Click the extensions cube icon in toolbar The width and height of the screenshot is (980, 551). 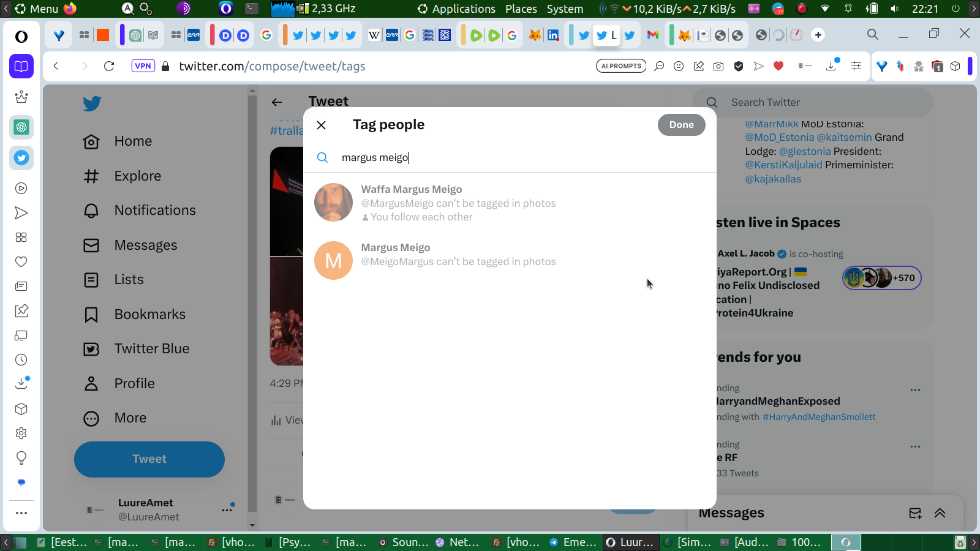tap(955, 66)
